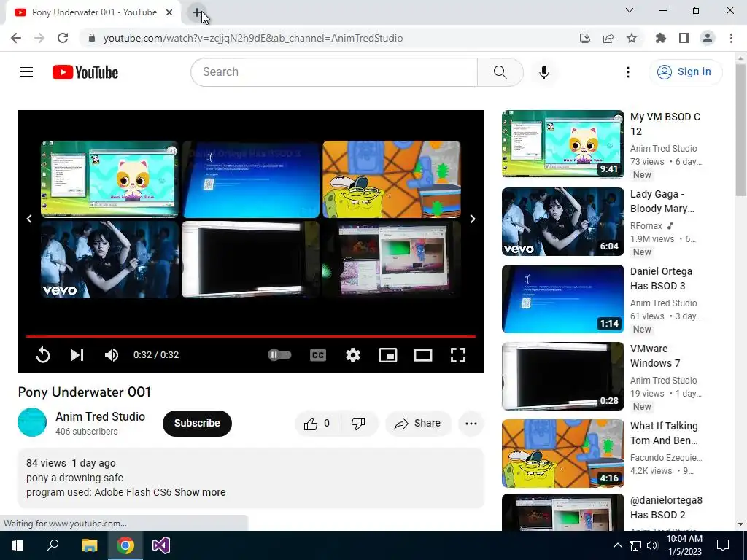Open YouTube settings three-dot menu
The width and height of the screenshot is (747, 560).
point(628,72)
